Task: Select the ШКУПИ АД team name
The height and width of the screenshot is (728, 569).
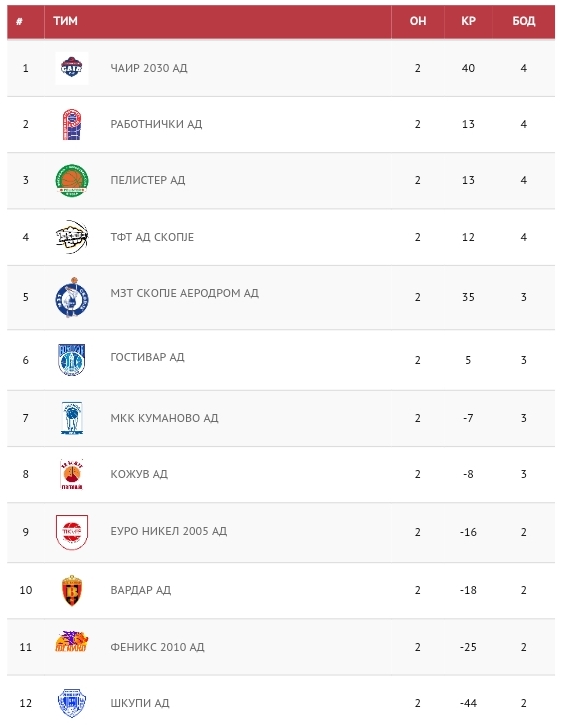Action: pos(140,703)
